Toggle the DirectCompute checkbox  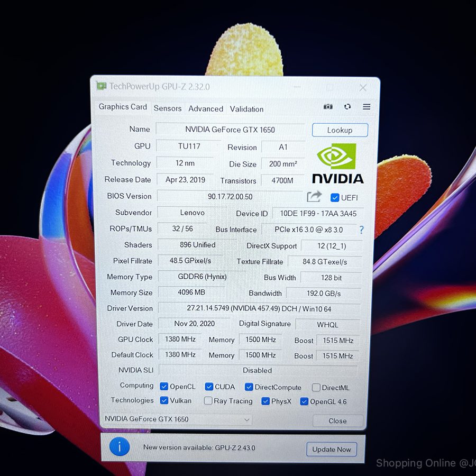click(249, 387)
